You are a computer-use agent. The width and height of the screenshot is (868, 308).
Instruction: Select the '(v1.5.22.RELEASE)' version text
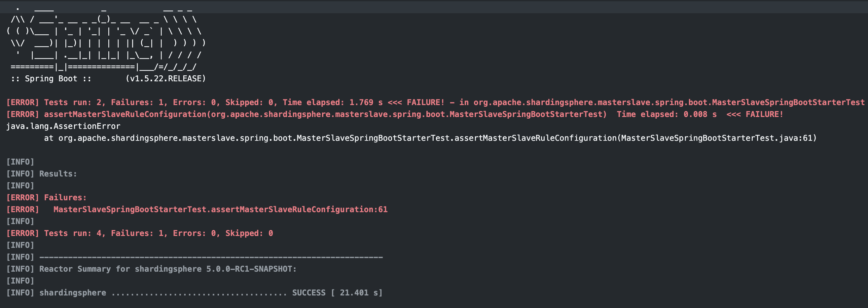[165, 79]
